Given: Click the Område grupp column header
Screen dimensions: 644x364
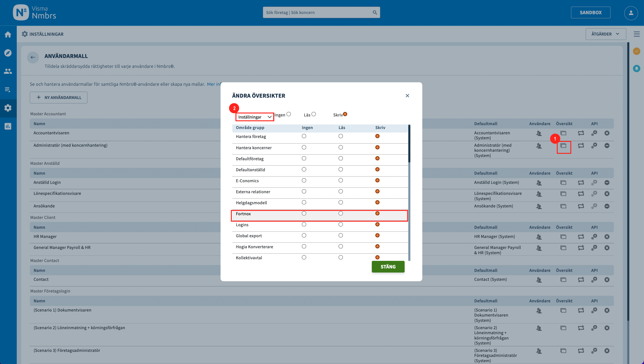Looking at the screenshot, I should tap(250, 127).
